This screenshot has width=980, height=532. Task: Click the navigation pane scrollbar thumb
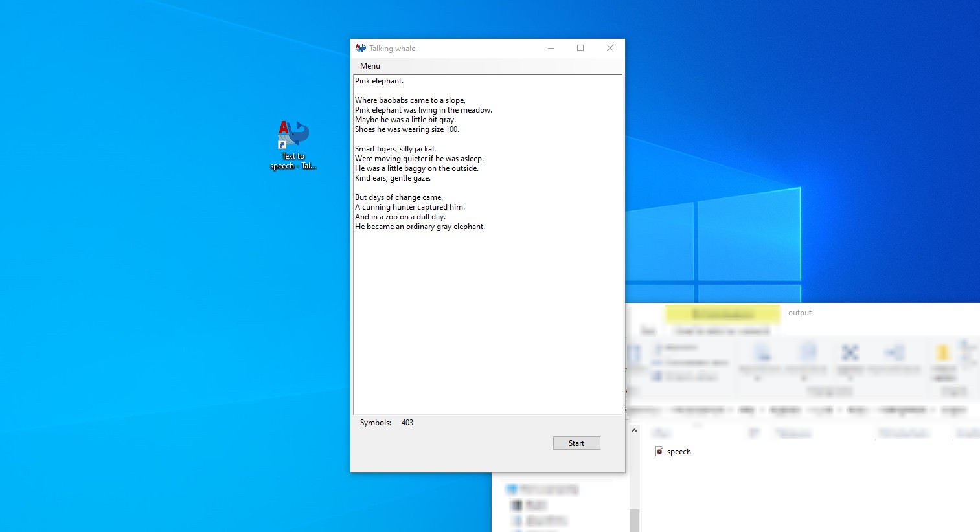pos(634,520)
